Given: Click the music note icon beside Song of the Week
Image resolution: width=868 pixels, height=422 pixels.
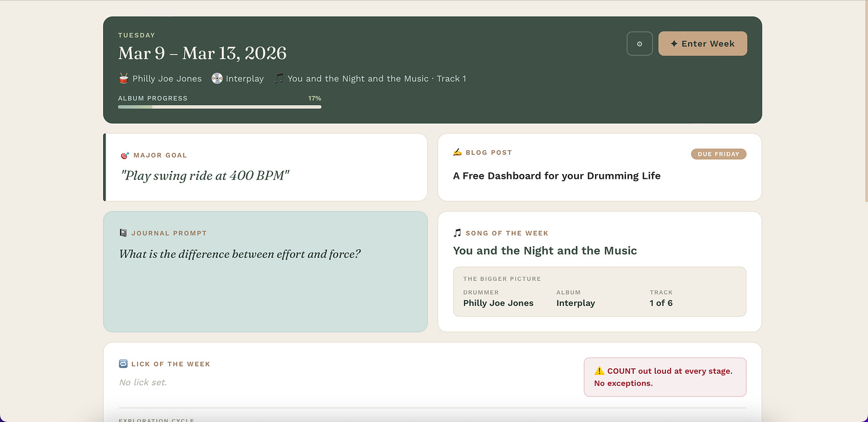Looking at the screenshot, I should pyautogui.click(x=457, y=233).
